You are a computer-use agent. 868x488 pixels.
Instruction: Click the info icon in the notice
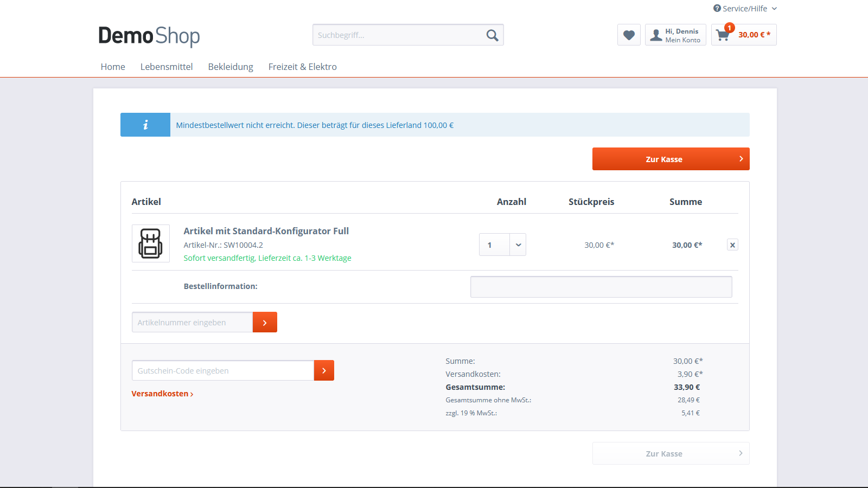click(x=145, y=125)
